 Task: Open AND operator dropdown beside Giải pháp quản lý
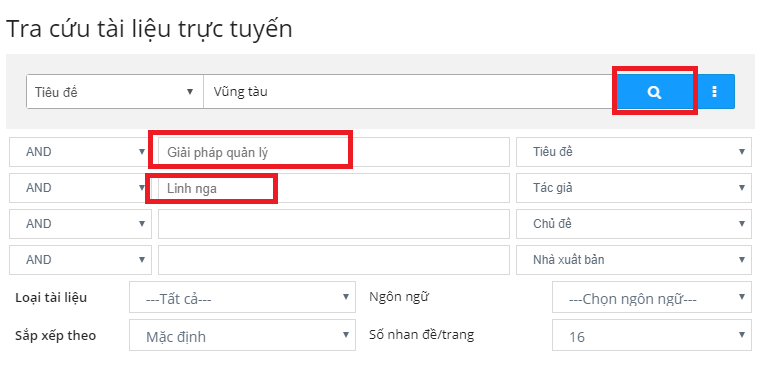(80, 152)
